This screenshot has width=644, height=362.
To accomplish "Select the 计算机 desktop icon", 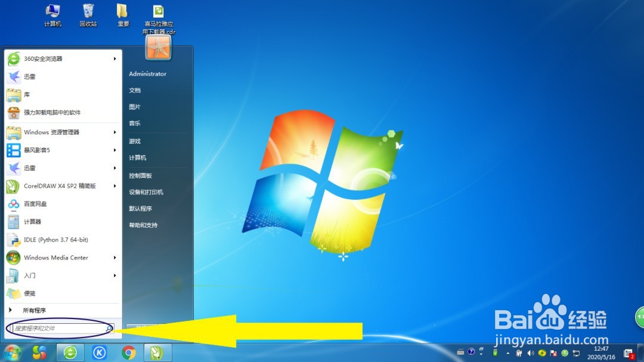I will click(53, 15).
